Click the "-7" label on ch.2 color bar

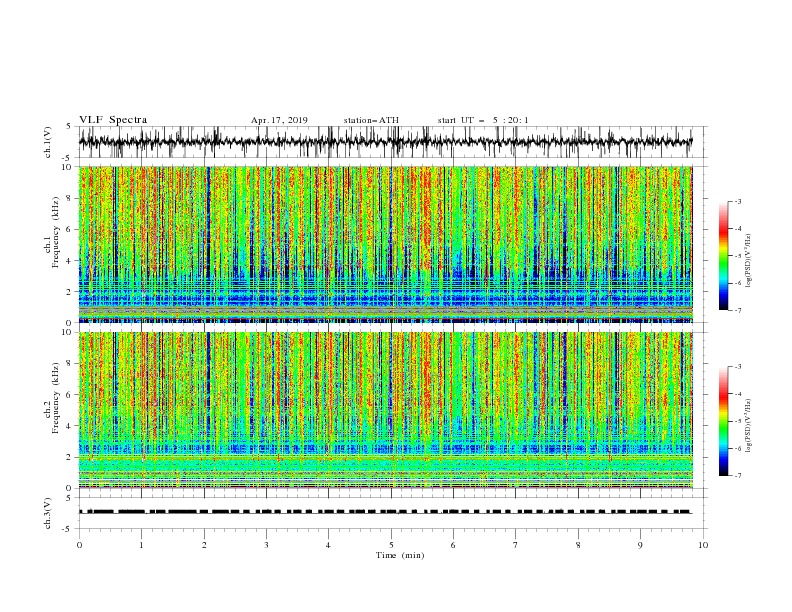pos(738,476)
